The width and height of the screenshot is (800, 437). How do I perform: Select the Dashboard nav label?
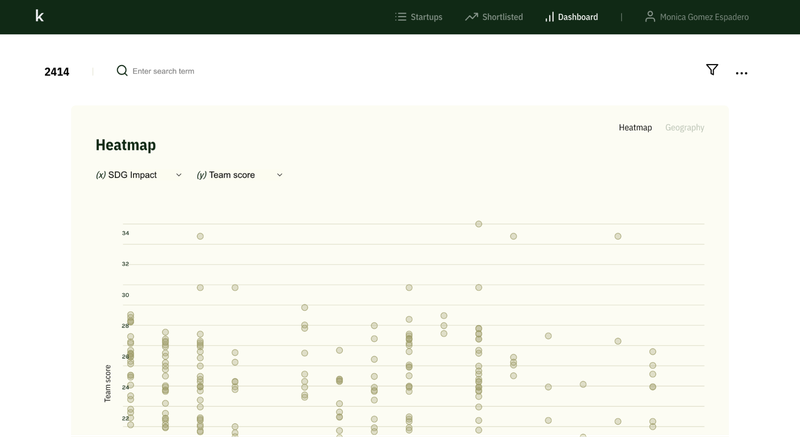click(578, 17)
